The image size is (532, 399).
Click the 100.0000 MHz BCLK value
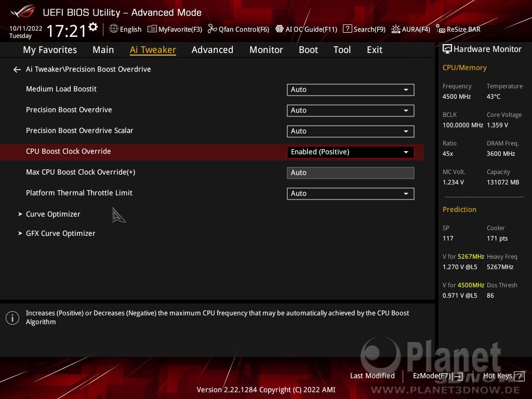point(463,125)
